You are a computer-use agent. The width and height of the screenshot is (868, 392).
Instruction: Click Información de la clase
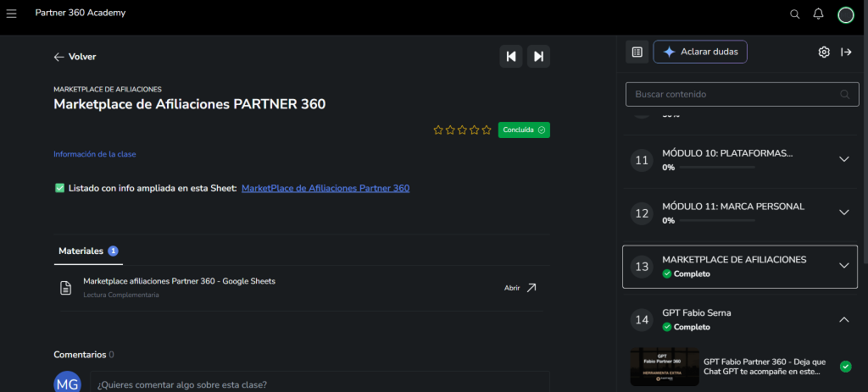[x=94, y=154]
